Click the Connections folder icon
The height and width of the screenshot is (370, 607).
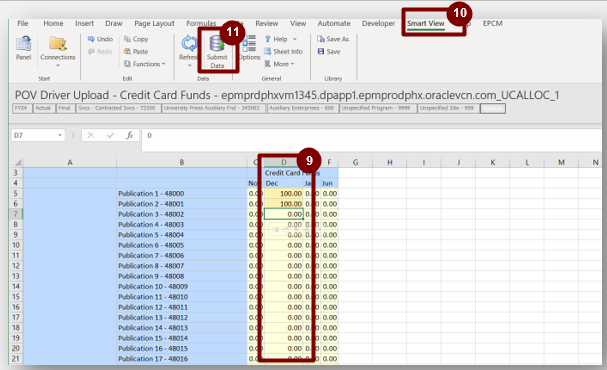[x=58, y=43]
